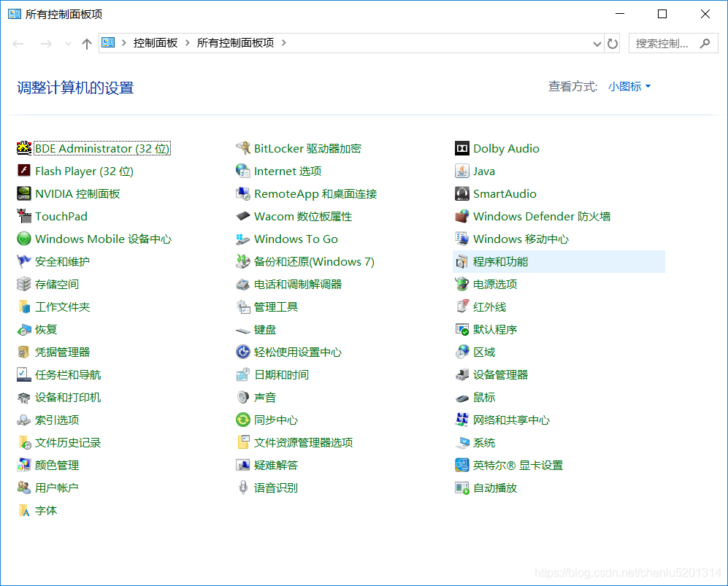Refresh the control panel view
Screen dimensions: 728x586
[613, 44]
